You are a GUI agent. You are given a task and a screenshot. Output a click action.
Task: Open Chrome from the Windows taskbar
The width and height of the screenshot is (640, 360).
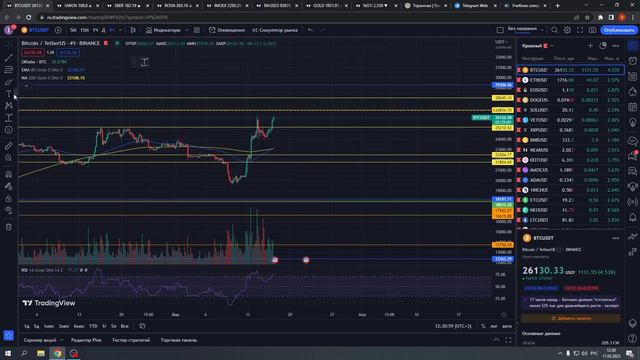pos(57,353)
